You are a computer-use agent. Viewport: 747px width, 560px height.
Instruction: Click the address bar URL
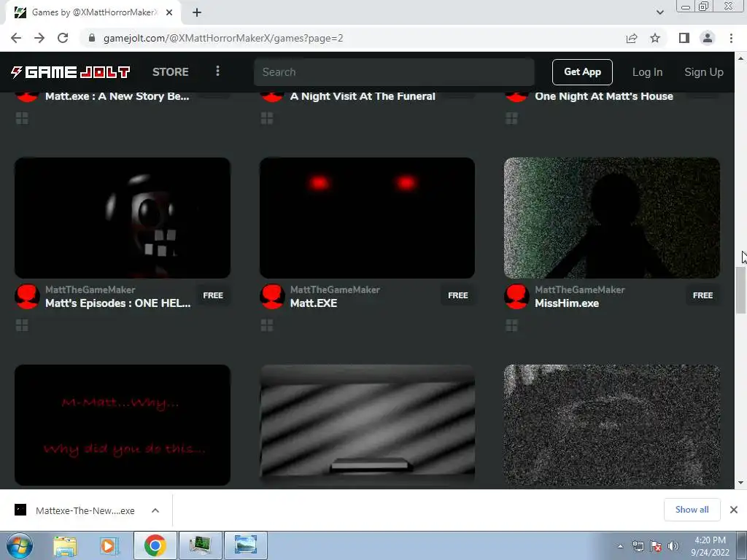(223, 38)
